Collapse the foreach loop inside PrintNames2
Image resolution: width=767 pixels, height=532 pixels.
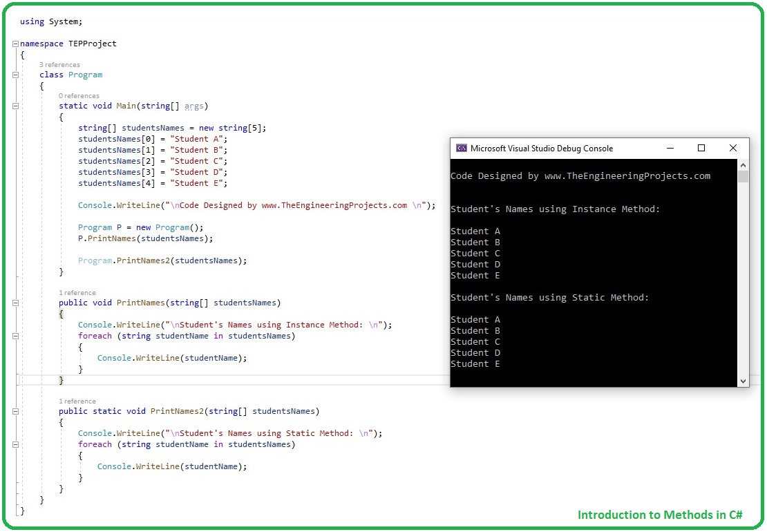coord(15,445)
